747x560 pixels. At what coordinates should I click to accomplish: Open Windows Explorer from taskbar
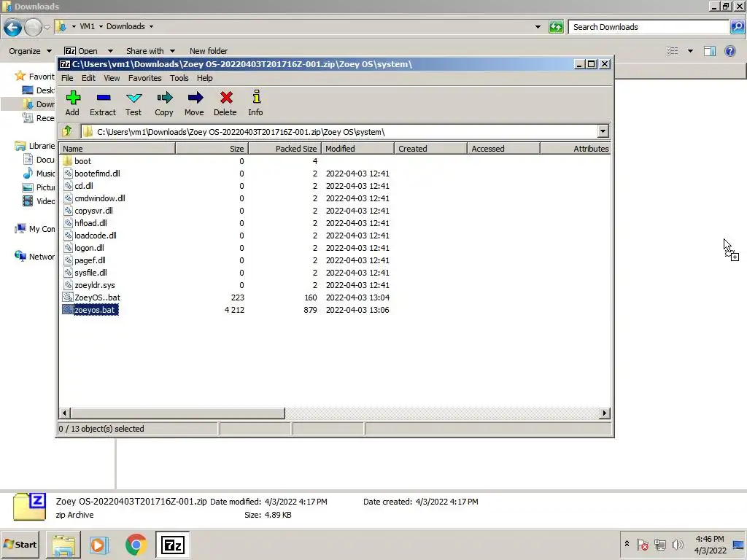pyautogui.click(x=63, y=545)
